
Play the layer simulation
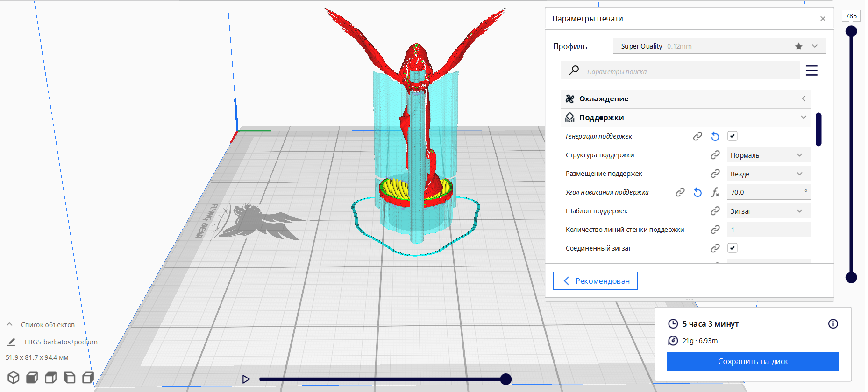tap(246, 379)
